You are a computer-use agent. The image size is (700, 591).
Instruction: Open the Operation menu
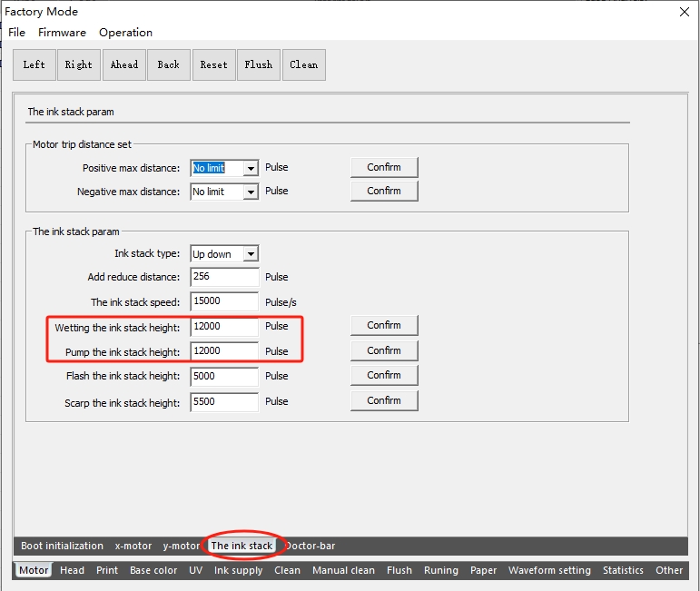pos(125,33)
